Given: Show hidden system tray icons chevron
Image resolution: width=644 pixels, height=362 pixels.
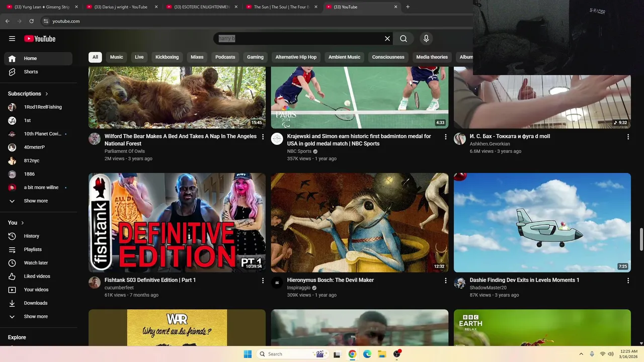Looking at the screenshot, I should point(581,354).
